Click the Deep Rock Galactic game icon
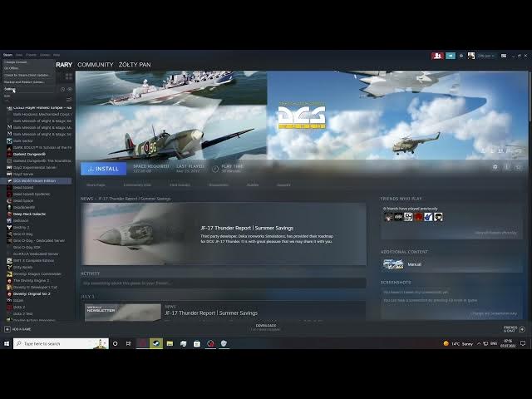 [x=9, y=214]
